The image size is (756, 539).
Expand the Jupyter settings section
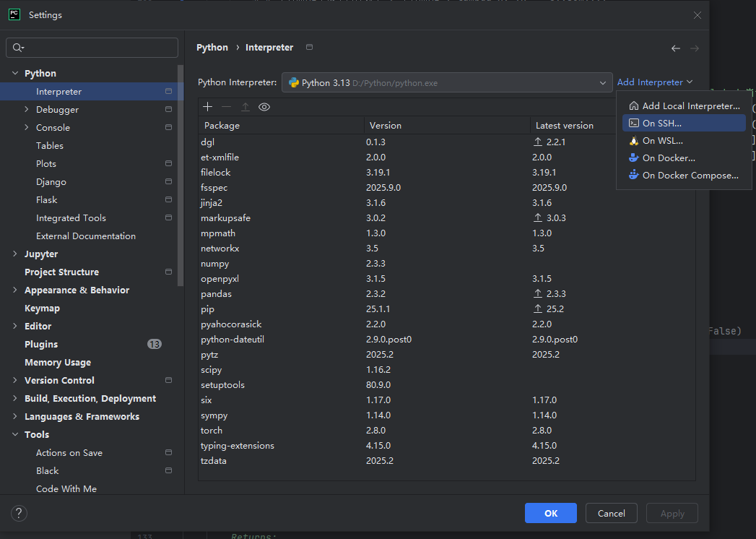tap(15, 254)
